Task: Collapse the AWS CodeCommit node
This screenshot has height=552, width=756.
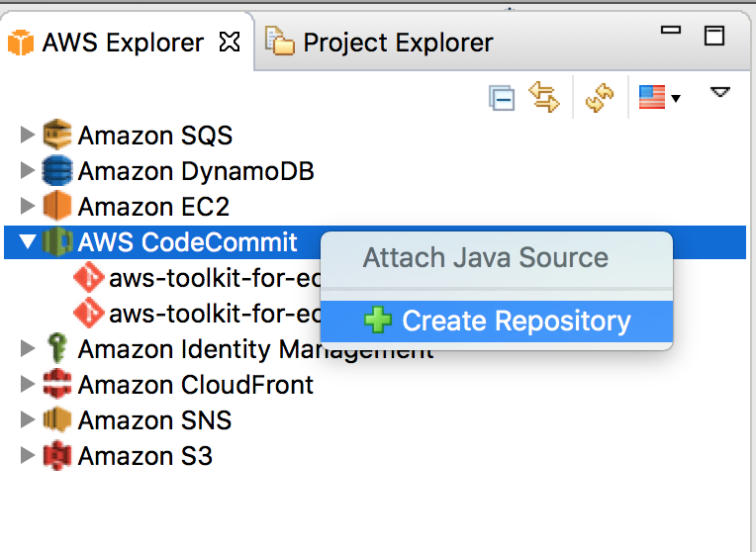Action: point(28,242)
